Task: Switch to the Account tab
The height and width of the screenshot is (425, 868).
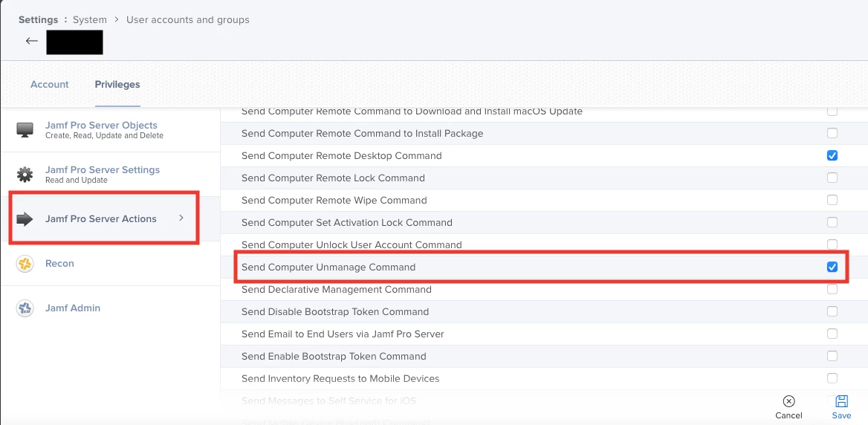Action: tap(49, 85)
